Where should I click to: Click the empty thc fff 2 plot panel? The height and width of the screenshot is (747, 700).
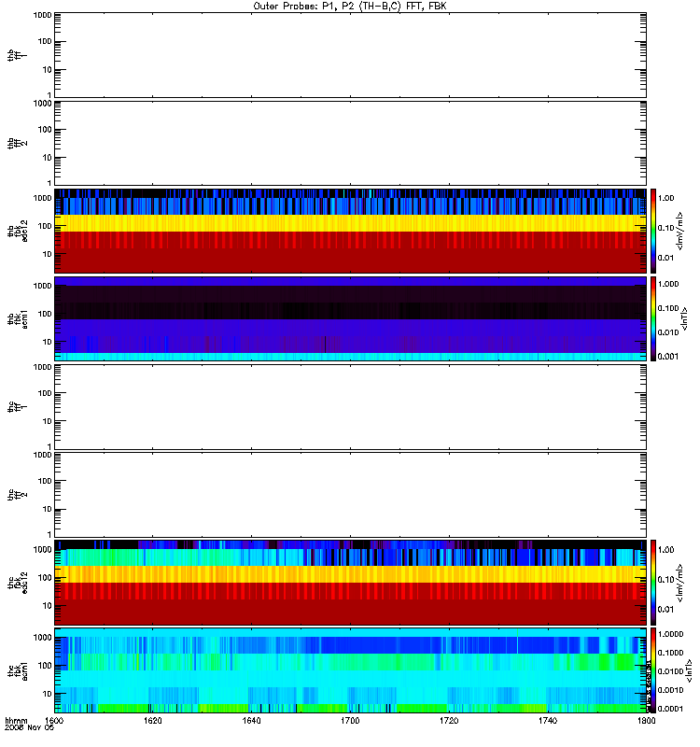[351, 495]
